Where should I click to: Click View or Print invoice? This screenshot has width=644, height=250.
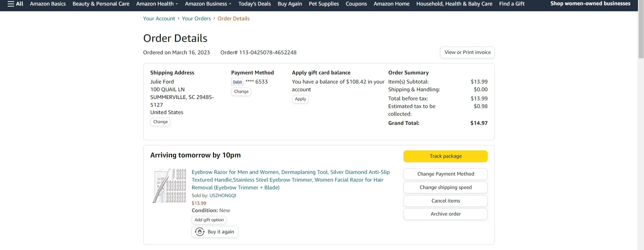[x=467, y=52]
